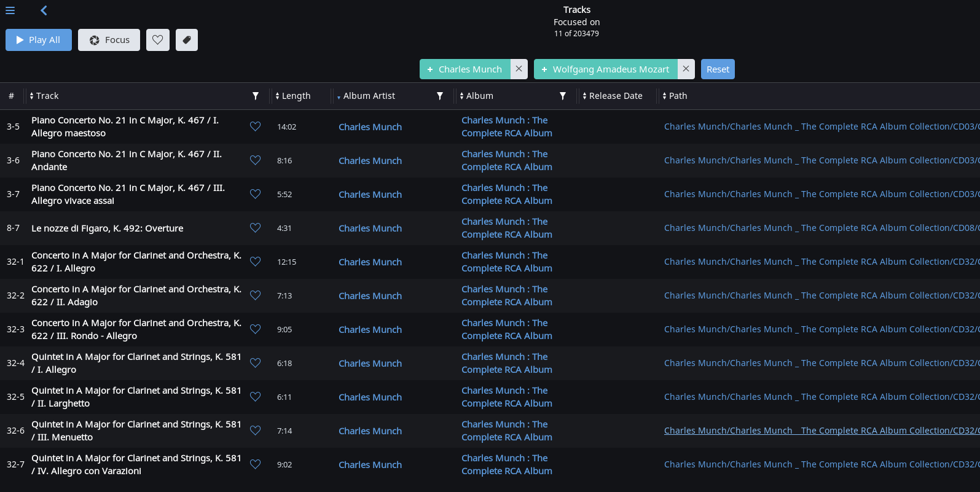Open the Album column filter funnel
980x492 pixels.
(563, 96)
